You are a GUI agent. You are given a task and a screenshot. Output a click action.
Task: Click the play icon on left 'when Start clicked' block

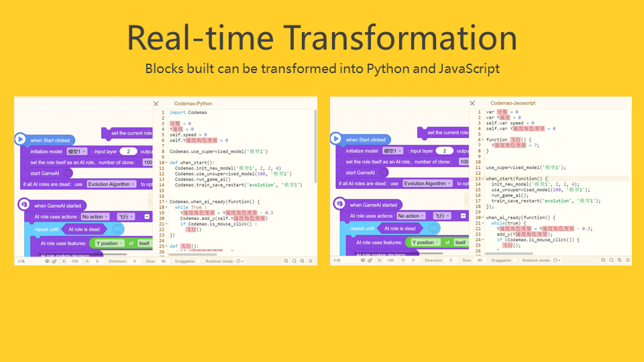[21, 140]
